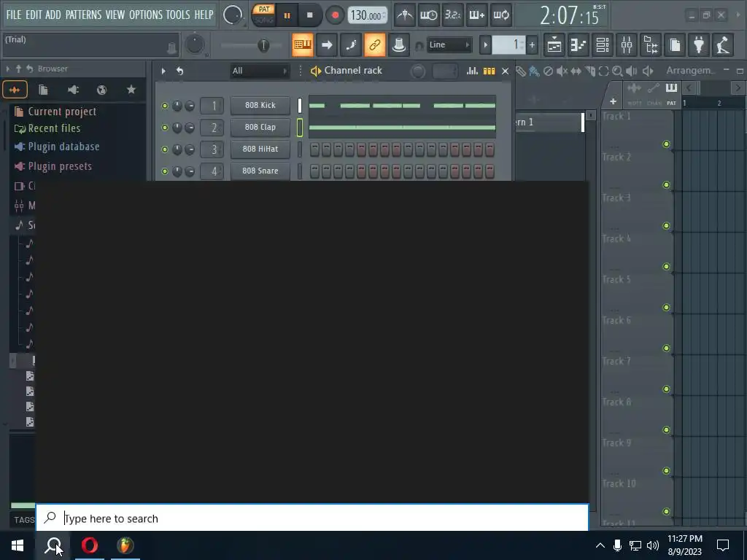Open the Channel rack options arrow

(x=163, y=71)
